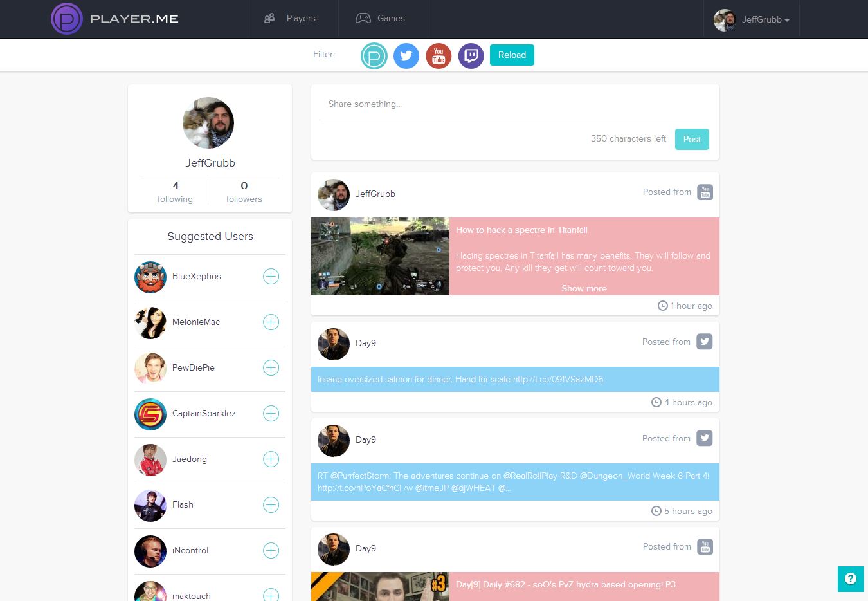Open JeffGrubb author name on Titanfall post
The width and height of the screenshot is (868, 601).
(375, 194)
